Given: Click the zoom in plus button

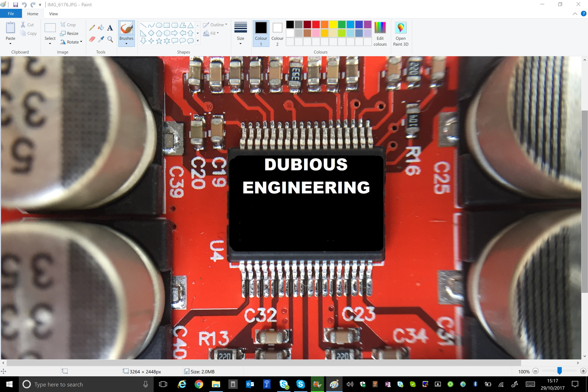Looking at the screenshot, I should (x=583, y=371).
